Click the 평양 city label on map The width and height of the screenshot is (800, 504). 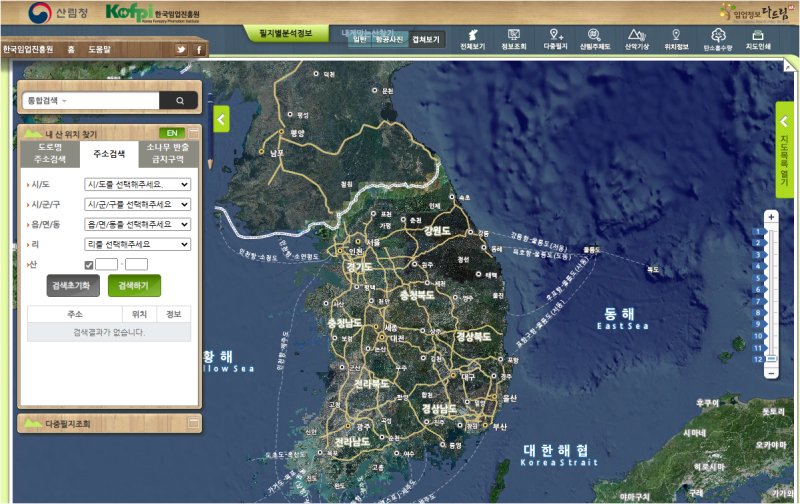pos(297,133)
